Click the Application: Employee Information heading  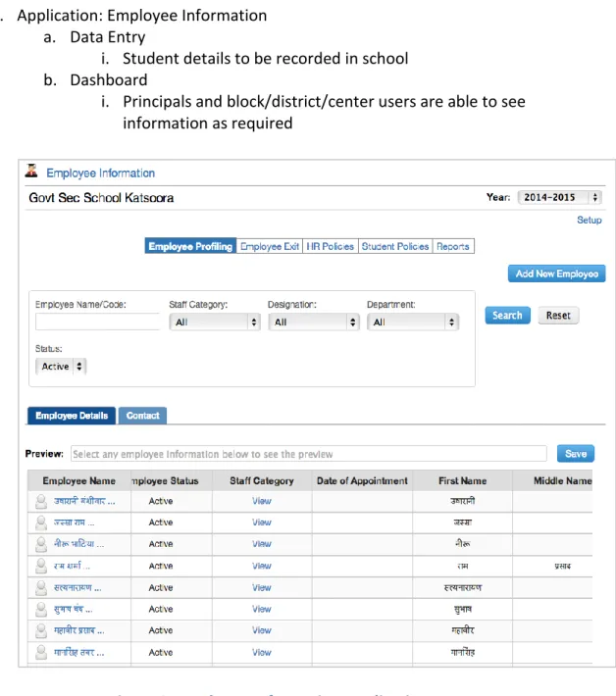coord(141,16)
